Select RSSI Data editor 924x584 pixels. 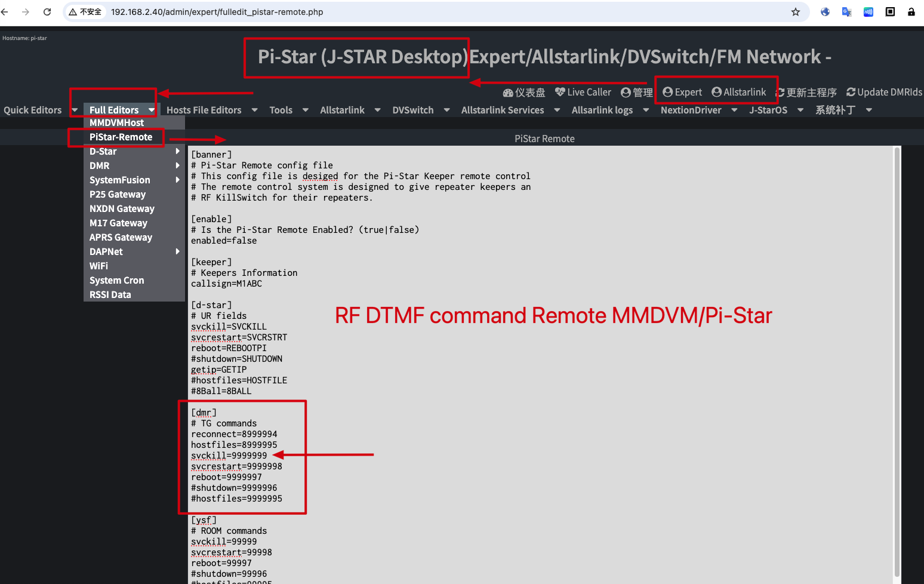click(134, 294)
